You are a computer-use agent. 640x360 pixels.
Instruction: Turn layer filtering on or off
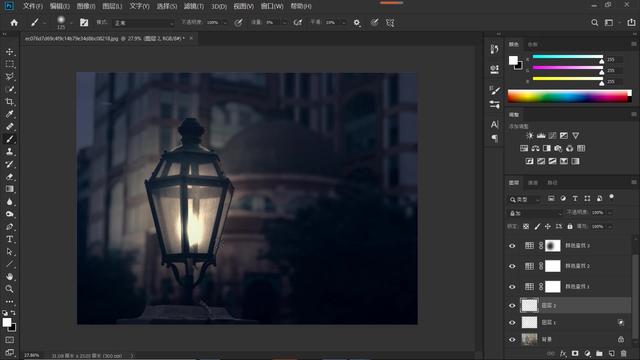(x=611, y=197)
